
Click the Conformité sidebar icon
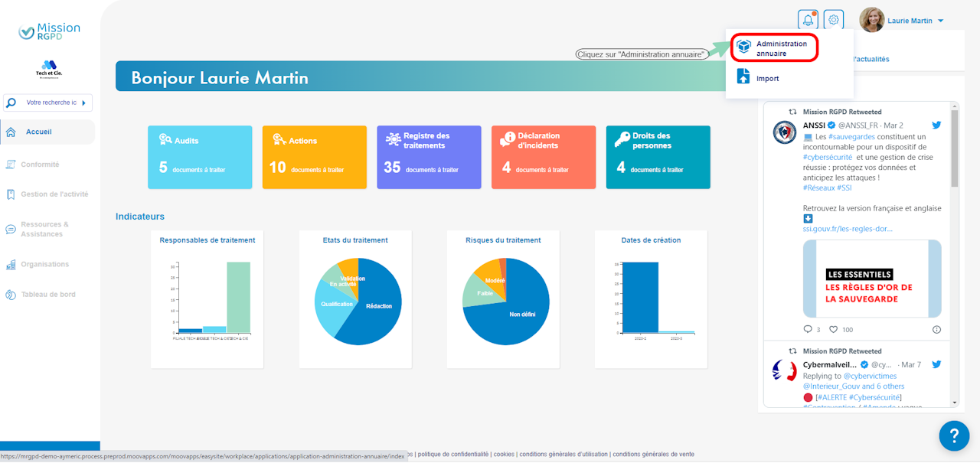click(11, 165)
